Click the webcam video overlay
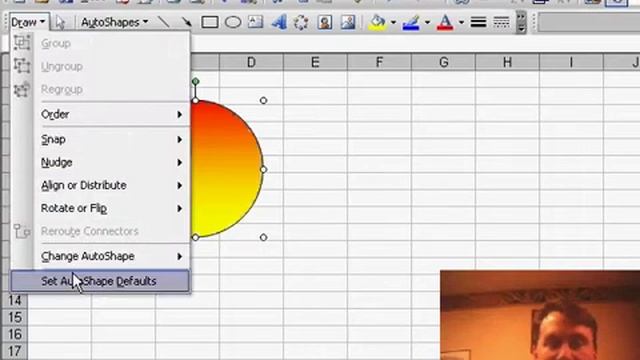Screen dimensions: 640x360 point(540,315)
